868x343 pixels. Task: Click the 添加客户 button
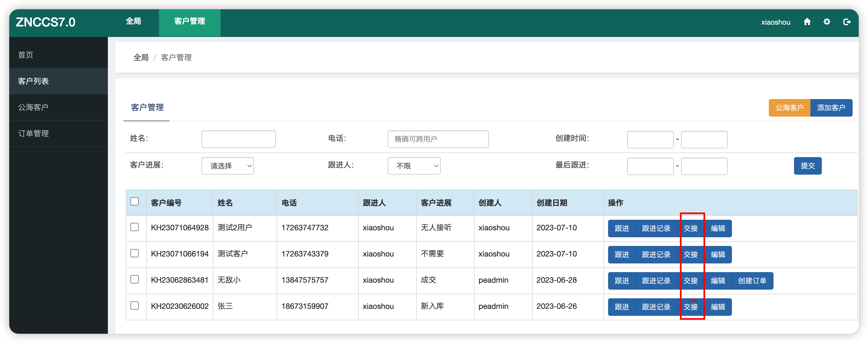[x=831, y=108]
